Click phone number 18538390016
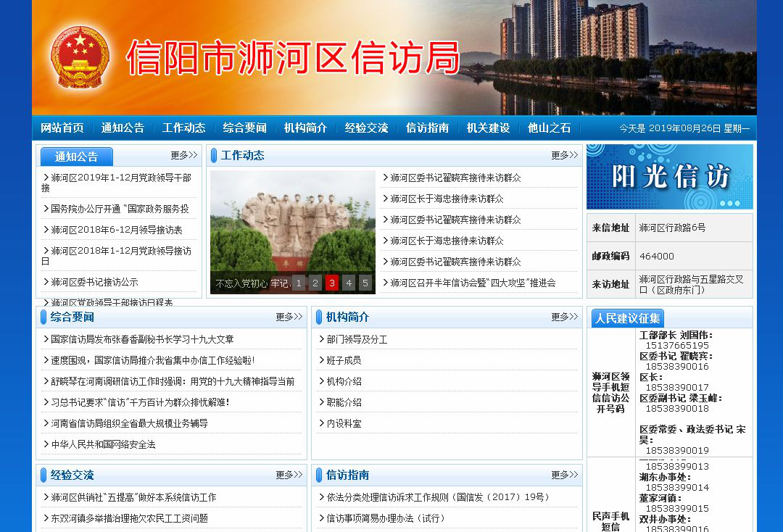The height and width of the screenshot is (532, 783). click(x=677, y=366)
